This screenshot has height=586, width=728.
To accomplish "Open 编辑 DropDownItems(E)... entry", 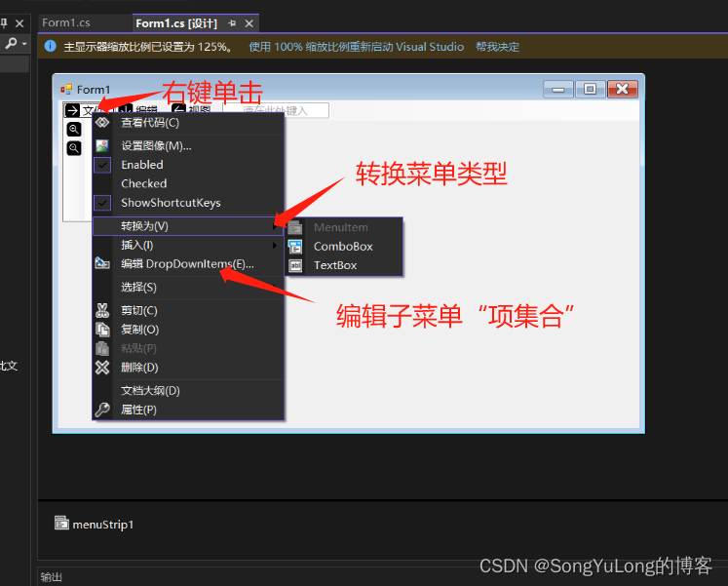I will [188, 263].
